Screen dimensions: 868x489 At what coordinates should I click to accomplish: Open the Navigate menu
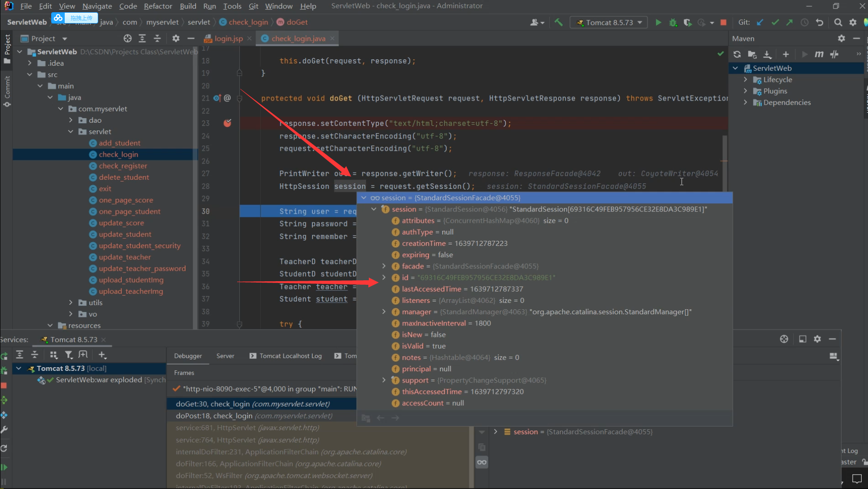pos(97,6)
